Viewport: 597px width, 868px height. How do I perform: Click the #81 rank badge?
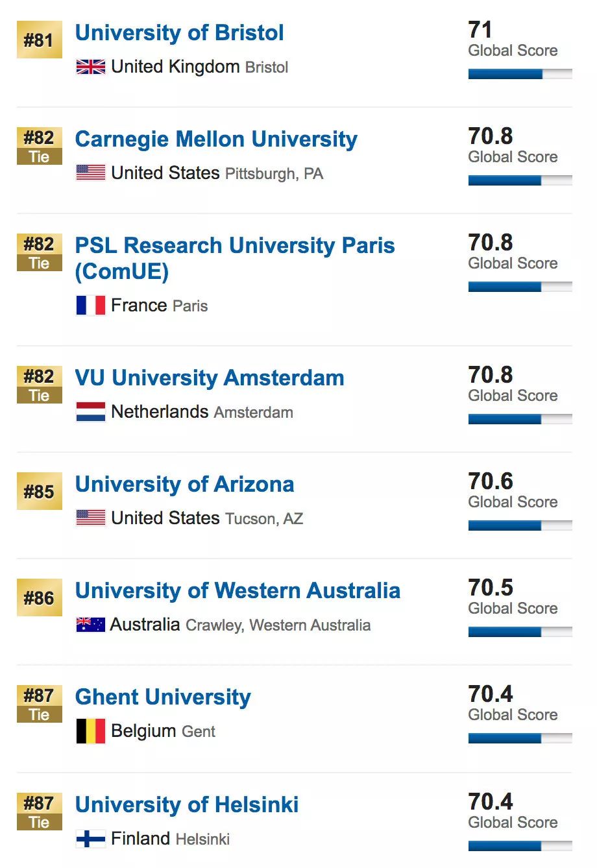click(x=40, y=40)
